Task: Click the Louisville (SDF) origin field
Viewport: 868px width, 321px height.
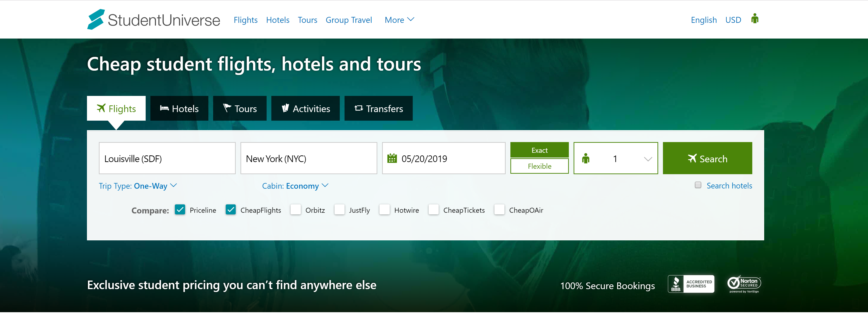Action: pyautogui.click(x=167, y=158)
